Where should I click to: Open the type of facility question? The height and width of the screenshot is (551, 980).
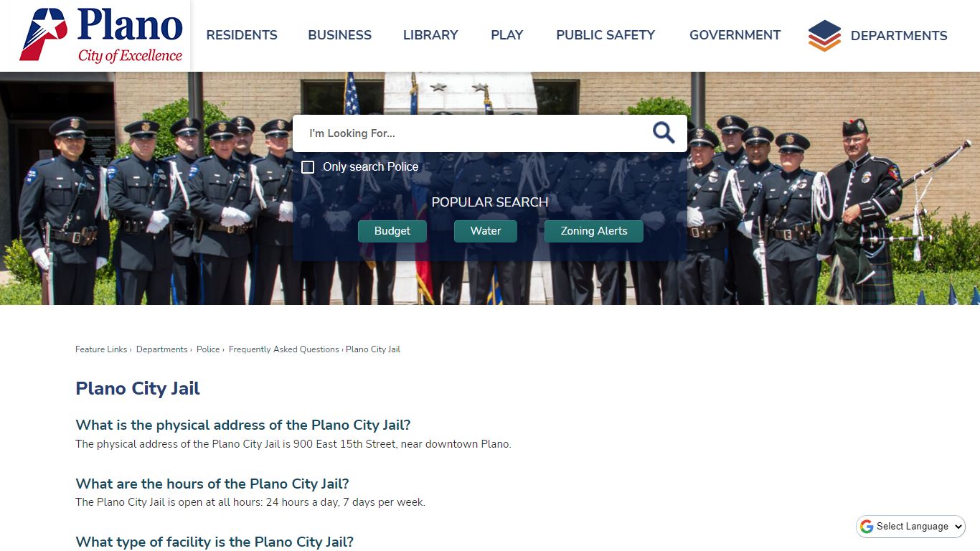coord(215,542)
